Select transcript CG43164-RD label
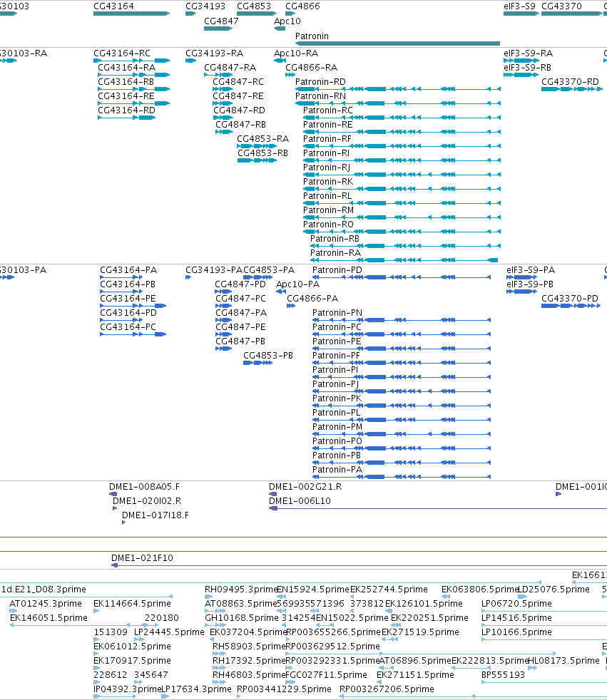The image size is (607, 700). 126,110
